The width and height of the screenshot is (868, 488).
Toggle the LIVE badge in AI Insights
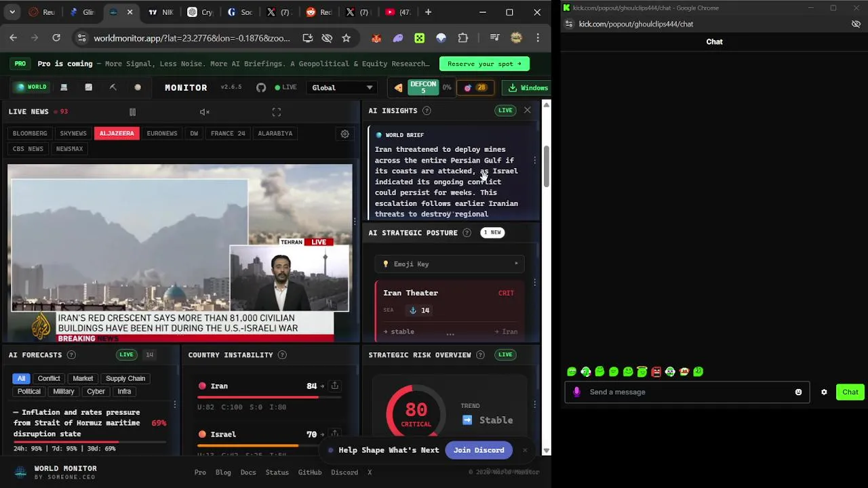(x=505, y=110)
